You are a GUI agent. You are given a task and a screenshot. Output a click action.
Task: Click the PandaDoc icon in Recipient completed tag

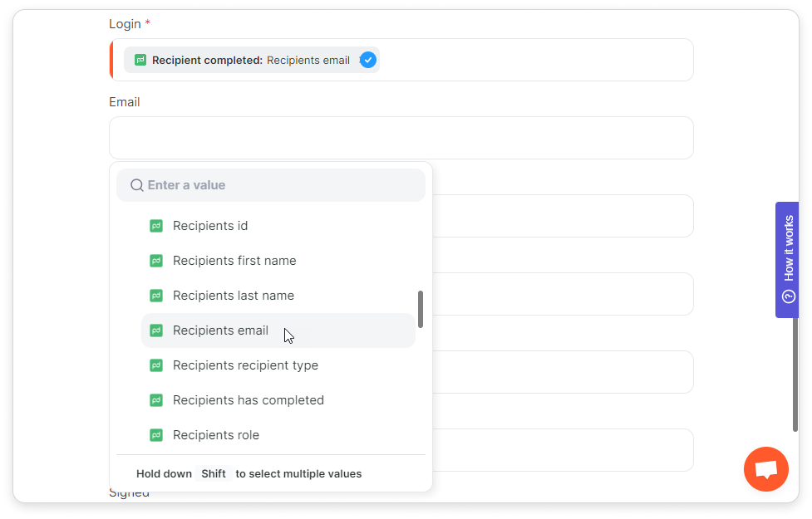(140, 60)
